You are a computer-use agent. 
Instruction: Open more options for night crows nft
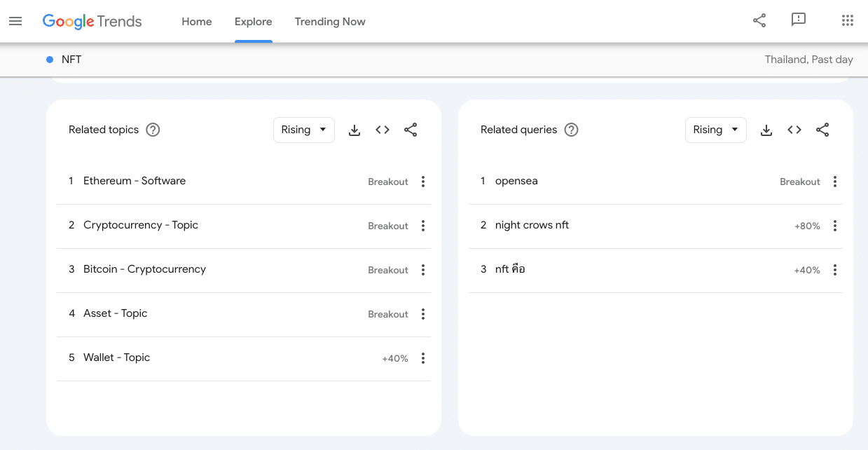[835, 226]
